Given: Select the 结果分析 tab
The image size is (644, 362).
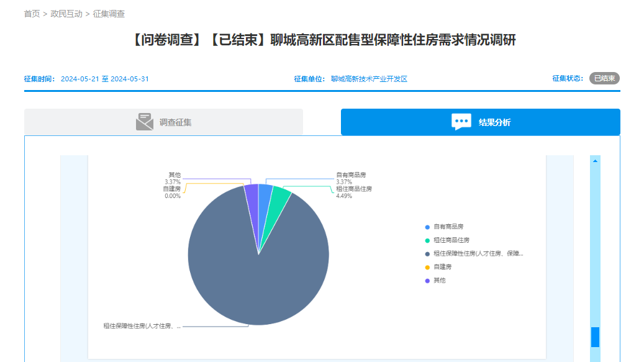Looking at the screenshot, I should tap(480, 122).
